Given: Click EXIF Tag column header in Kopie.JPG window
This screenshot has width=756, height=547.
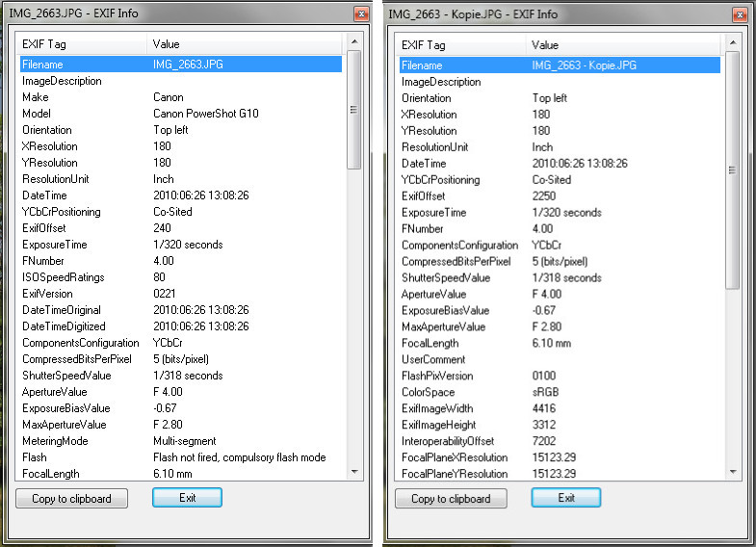Looking at the screenshot, I should (462, 45).
